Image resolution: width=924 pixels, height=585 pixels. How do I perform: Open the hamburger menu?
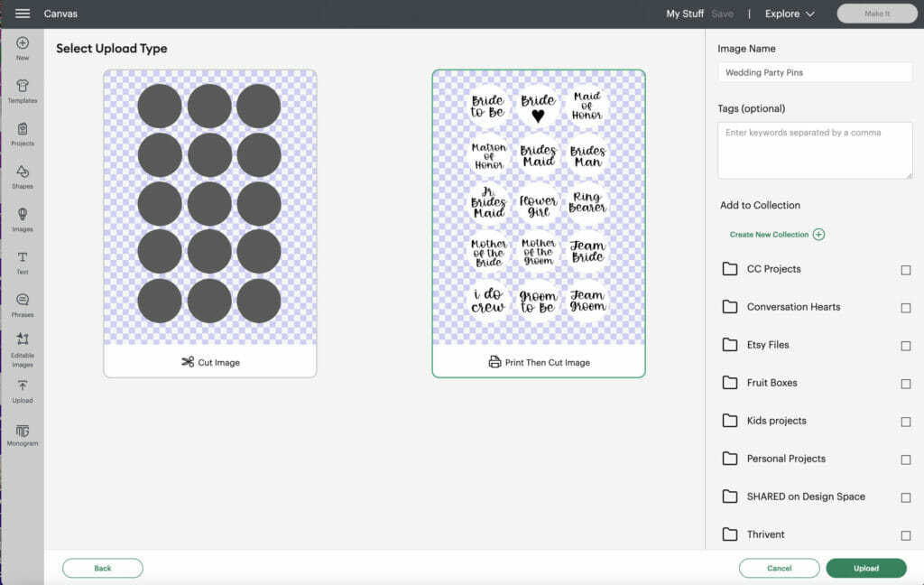23,13
